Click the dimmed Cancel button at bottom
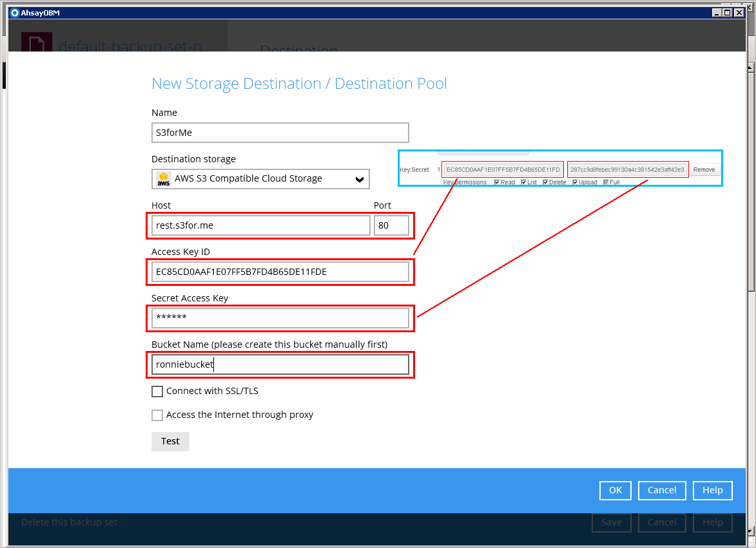Viewport: 756px width, 548px height. tap(662, 522)
